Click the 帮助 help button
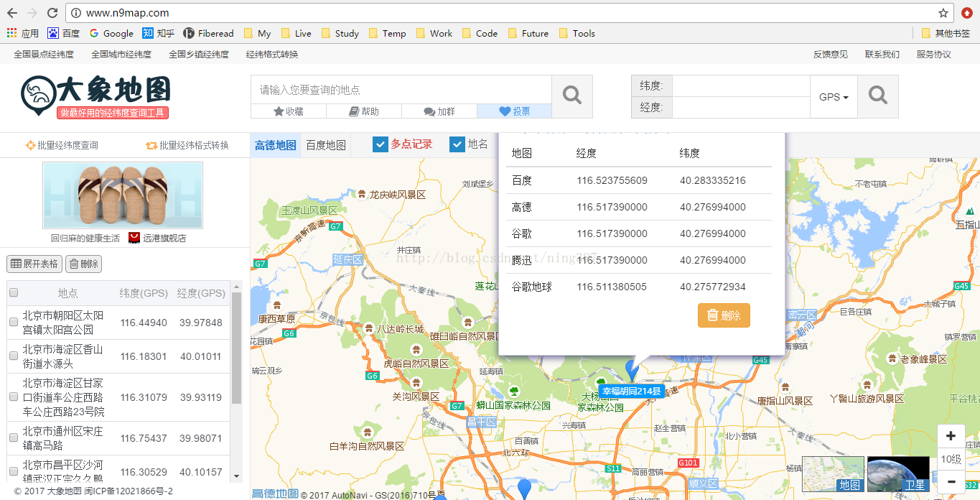The height and width of the screenshot is (500, 980). pos(364,111)
